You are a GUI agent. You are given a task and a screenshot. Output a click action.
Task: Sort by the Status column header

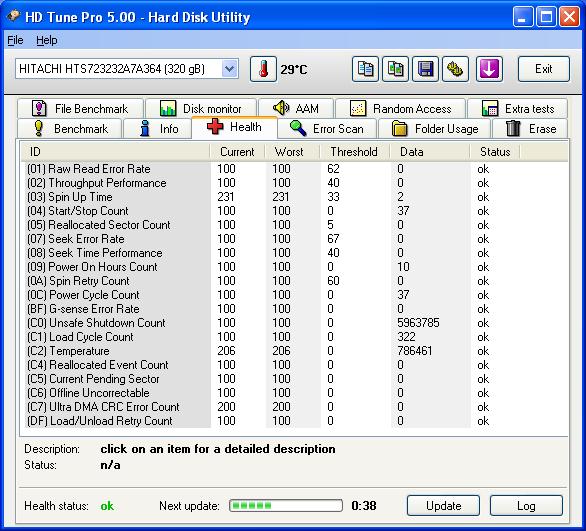pos(494,152)
